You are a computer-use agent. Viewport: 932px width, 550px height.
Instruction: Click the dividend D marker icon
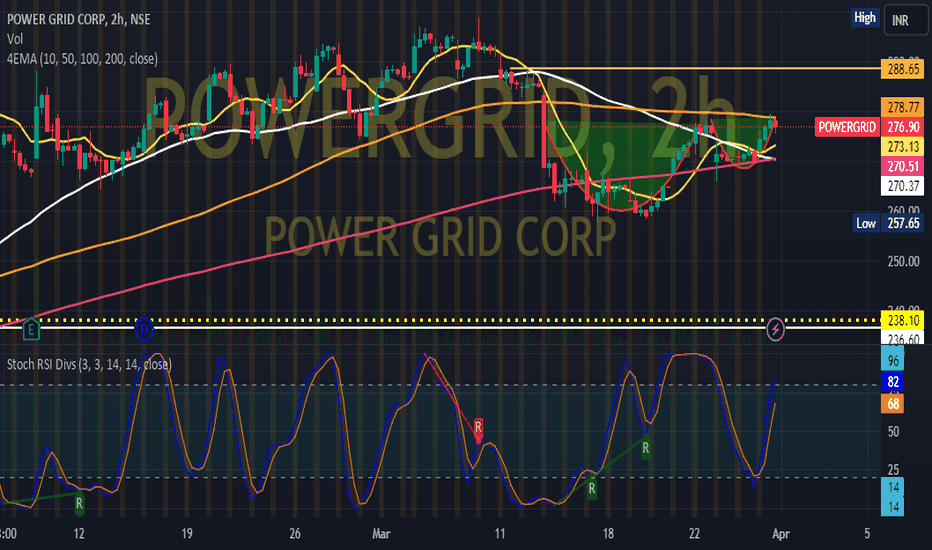point(144,329)
